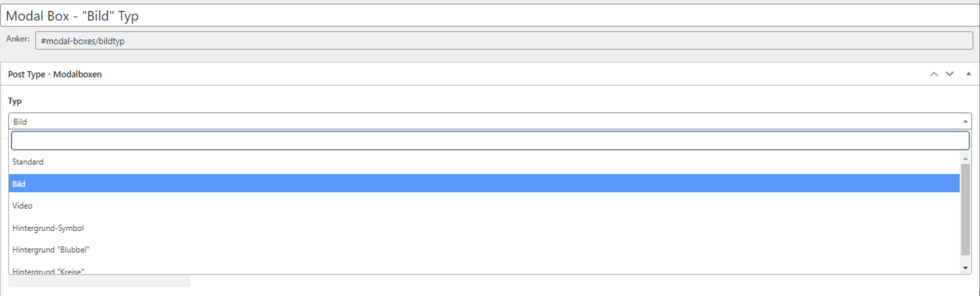Click the Anker label text
The height and width of the screenshot is (296, 980).
tap(18, 39)
